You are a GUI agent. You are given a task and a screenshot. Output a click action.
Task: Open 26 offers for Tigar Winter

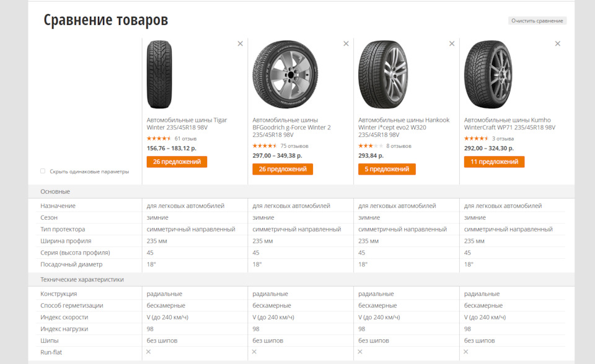tap(177, 162)
